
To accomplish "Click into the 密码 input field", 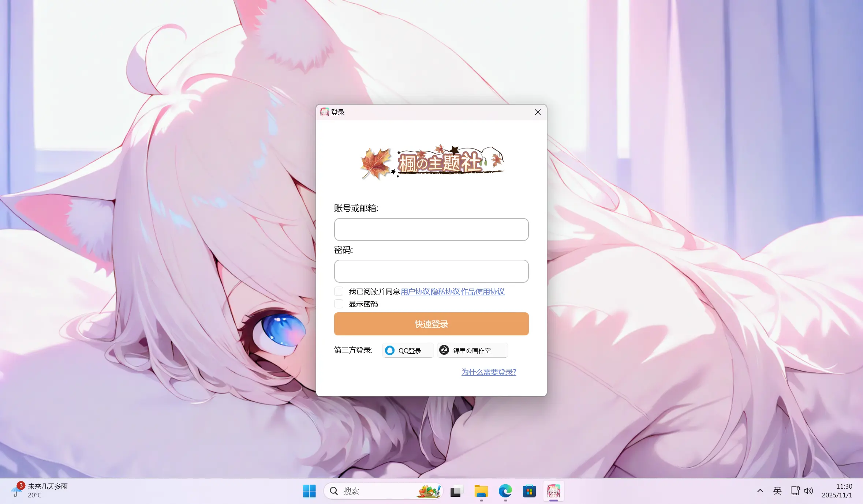I will tap(431, 271).
